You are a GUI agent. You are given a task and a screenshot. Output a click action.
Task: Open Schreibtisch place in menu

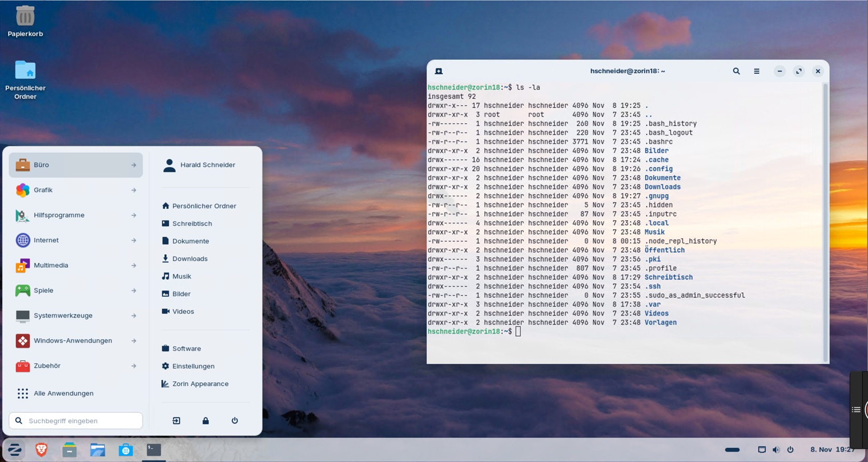pyautogui.click(x=187, y=224)
